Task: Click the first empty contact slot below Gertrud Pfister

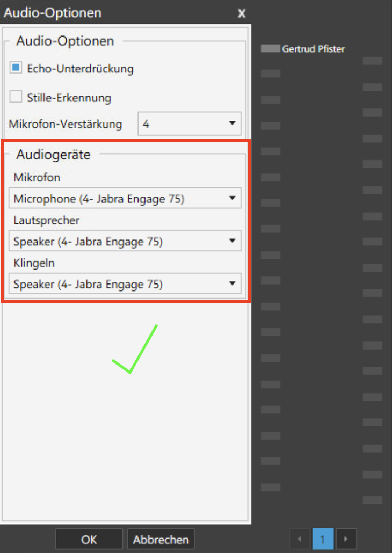Action: click(x=271, y=74)
